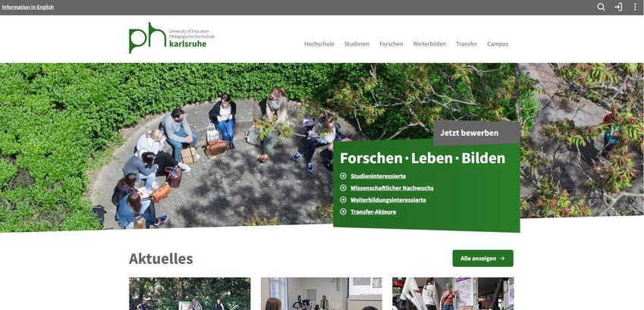644x310 pixels.
Task: Open the third Aktuelles news thumbnail
Action: [x=453, y=293]
